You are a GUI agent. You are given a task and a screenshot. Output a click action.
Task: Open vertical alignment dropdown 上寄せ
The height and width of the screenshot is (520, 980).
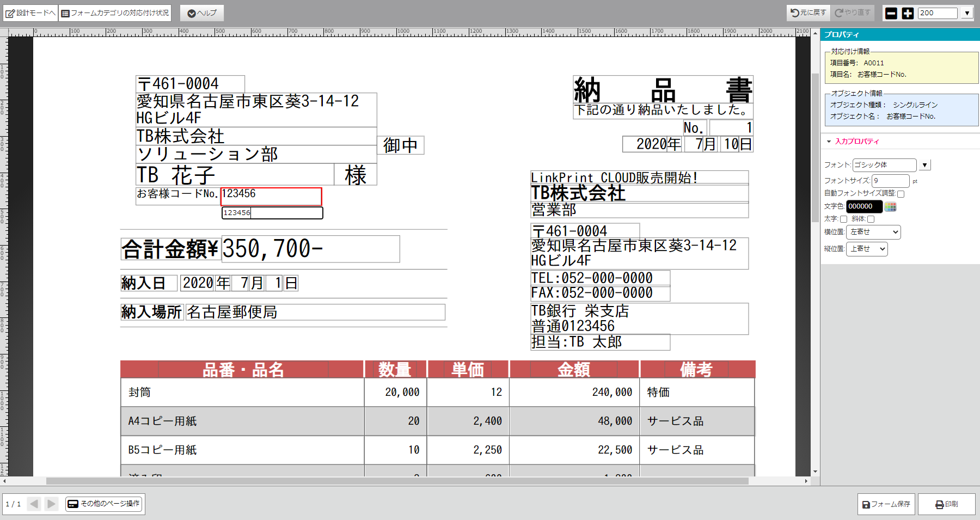click(x=867, y=249)
